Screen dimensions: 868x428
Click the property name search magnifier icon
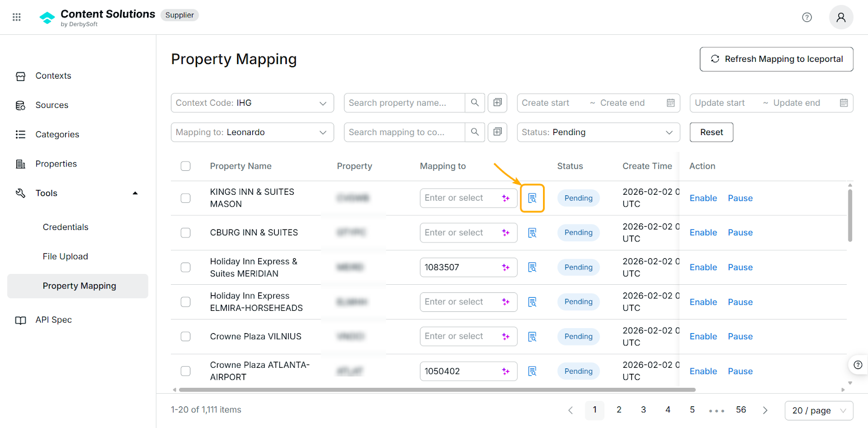[475, 103]
